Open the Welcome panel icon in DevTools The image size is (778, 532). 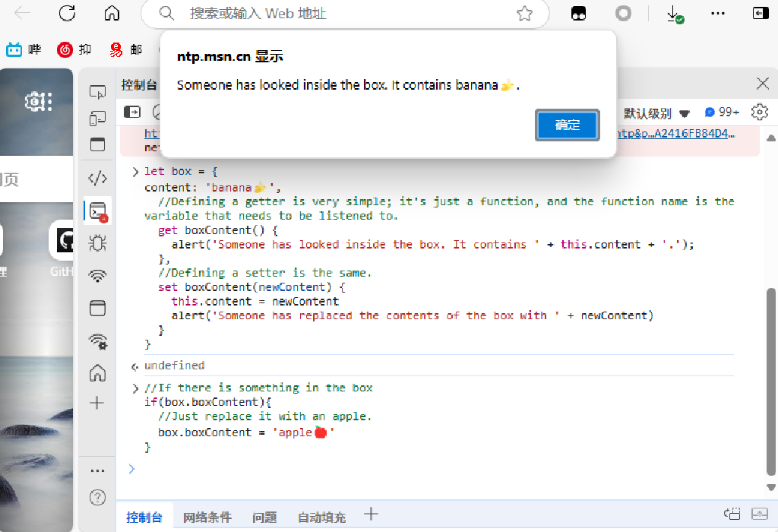tap(97, 144)
